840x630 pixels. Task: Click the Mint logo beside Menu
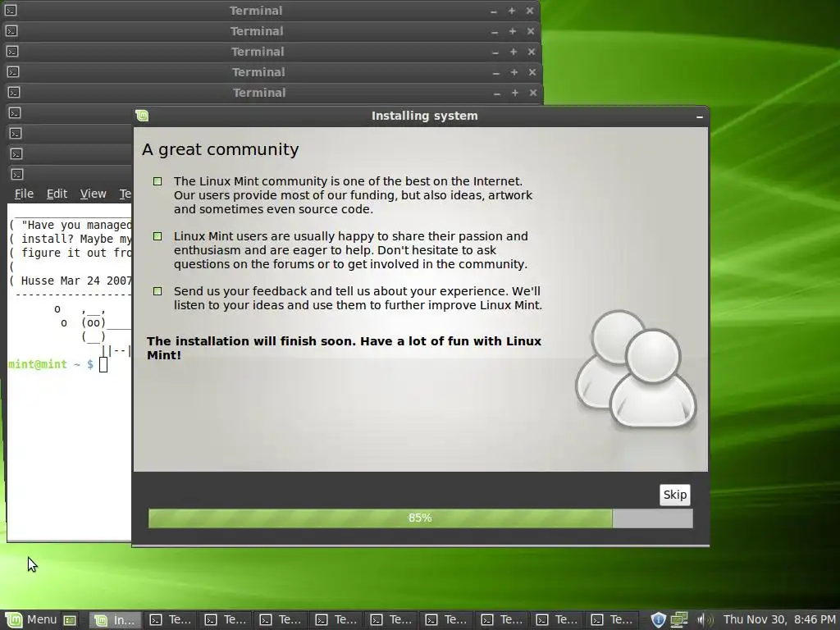click(14, 620)
